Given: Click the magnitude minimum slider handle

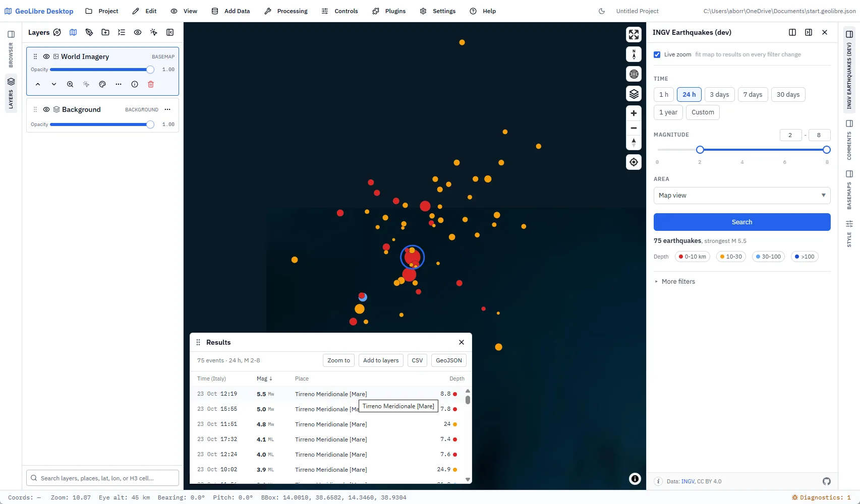Looking at the screenshot, I should point(700,150).
